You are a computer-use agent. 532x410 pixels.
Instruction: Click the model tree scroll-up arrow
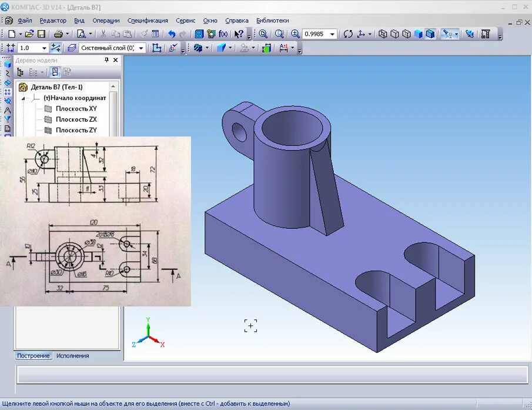coord(113,86)
